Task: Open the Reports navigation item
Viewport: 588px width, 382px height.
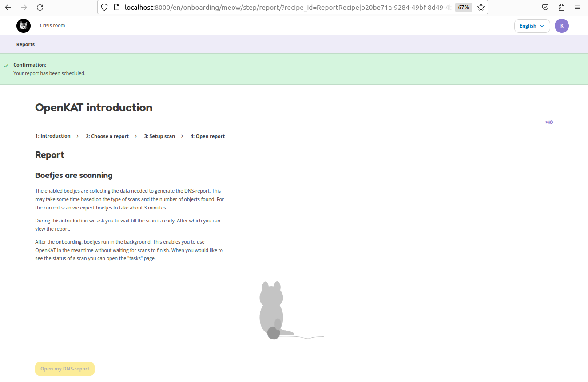Action: click(25, 44)
